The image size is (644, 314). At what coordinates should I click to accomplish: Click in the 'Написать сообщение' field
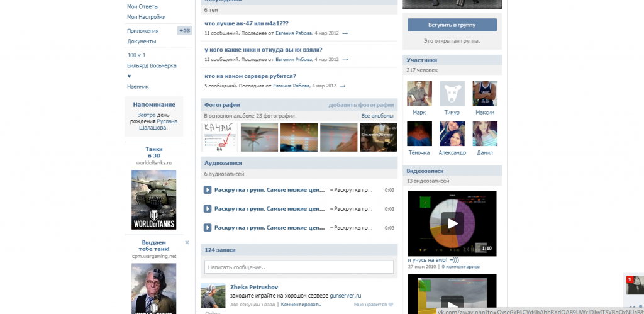(299, 267)
